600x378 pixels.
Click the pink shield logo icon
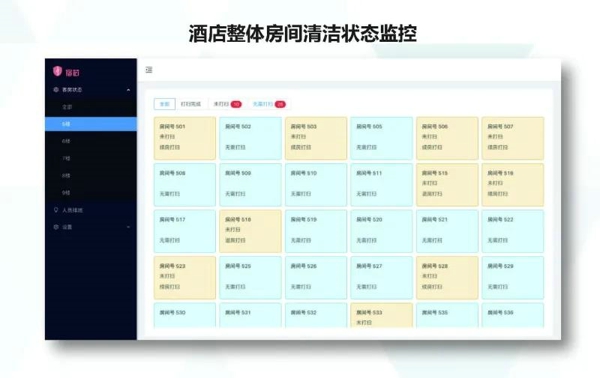pyautogui.click(x=57, y=71)
